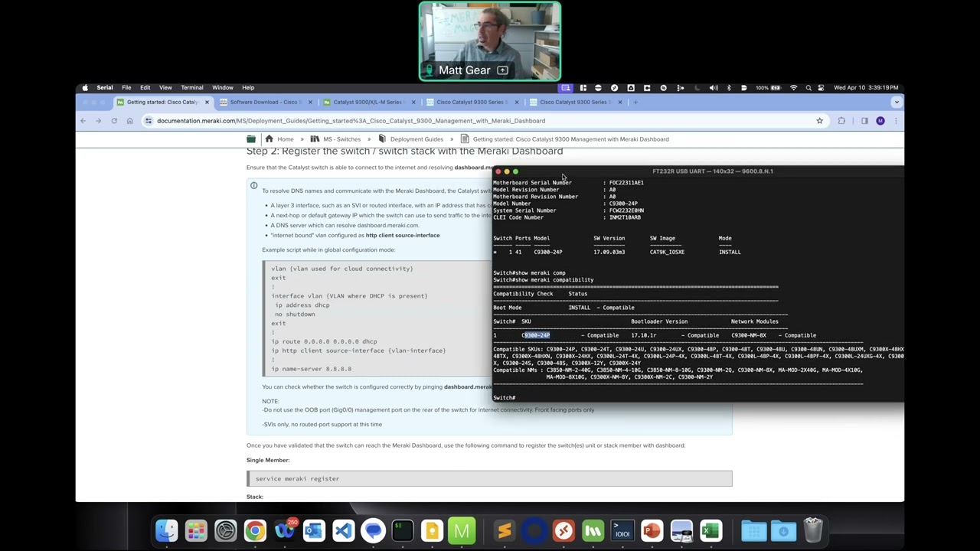Viewport: 980px width, 551px height.
Task: Open the File menu
Action: point(126,88)
